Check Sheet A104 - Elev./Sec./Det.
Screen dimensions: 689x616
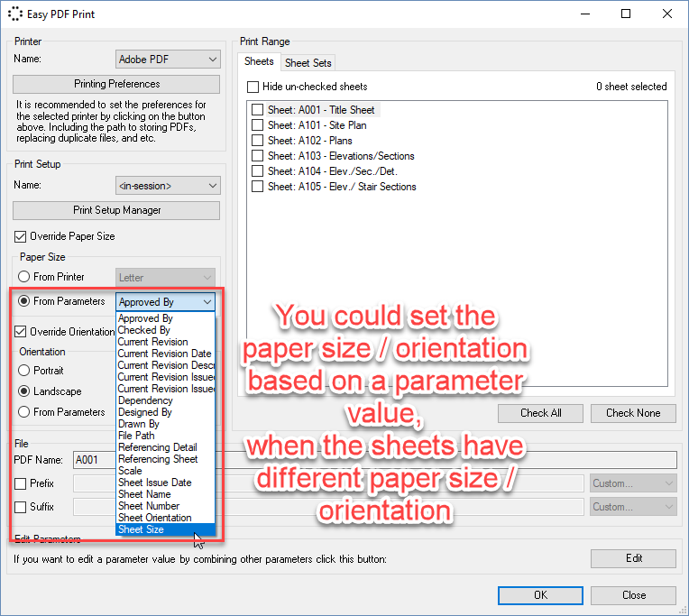(x=257, y=171)
